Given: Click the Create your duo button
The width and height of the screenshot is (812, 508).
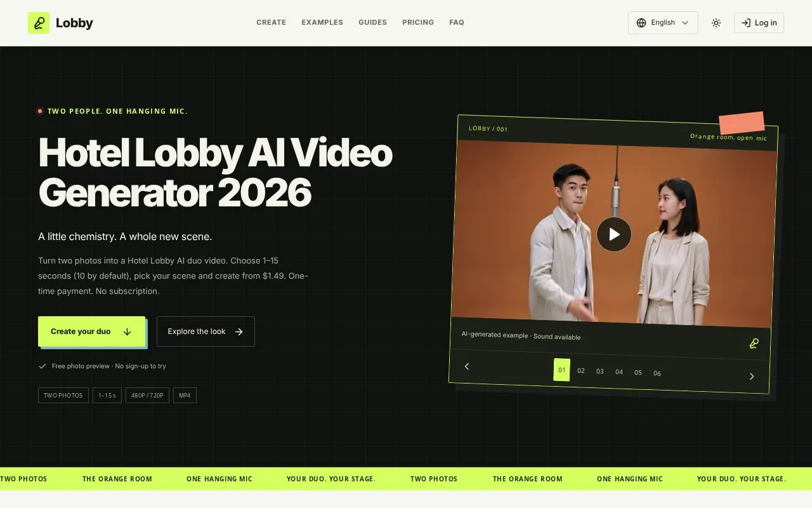Looking at the screenshot, I should click(x=91, y=331).
